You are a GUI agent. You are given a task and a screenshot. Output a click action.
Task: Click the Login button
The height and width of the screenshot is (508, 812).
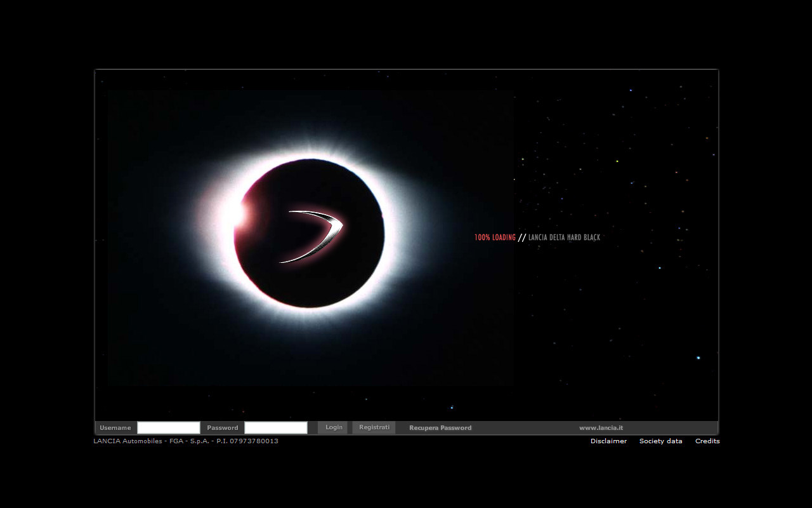333,428
